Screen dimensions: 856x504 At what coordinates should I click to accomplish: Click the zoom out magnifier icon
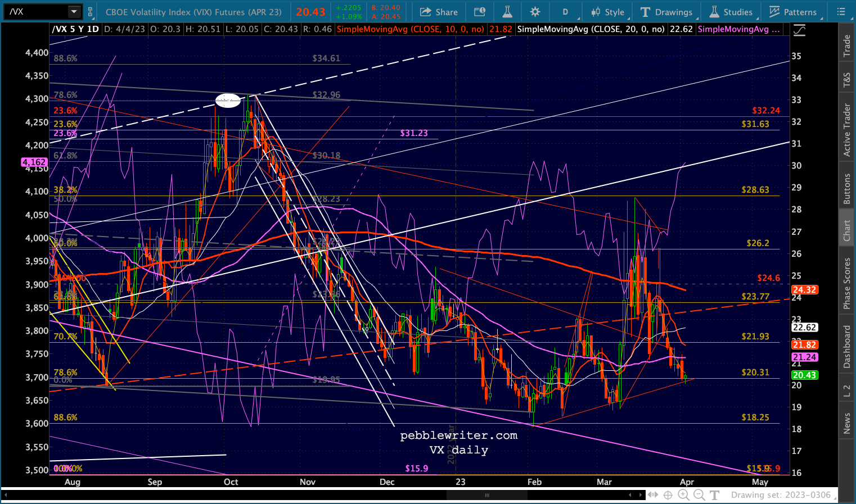(x=699, y=495)
